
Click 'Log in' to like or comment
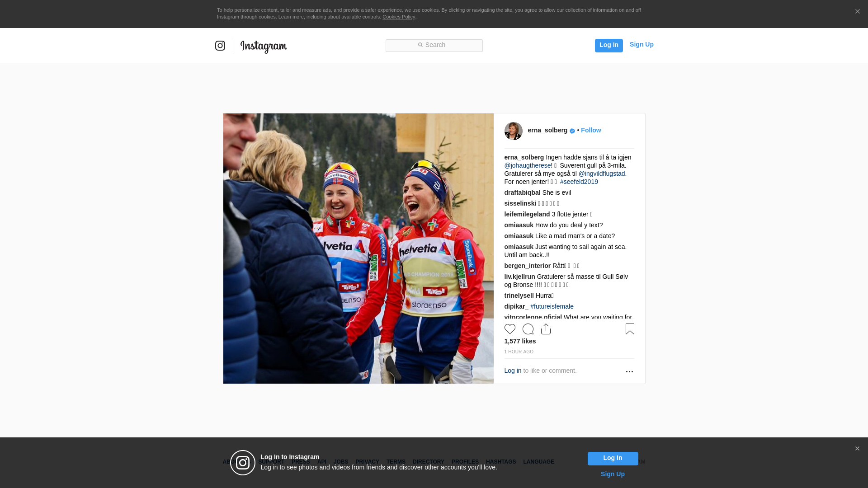pos(513,371)
